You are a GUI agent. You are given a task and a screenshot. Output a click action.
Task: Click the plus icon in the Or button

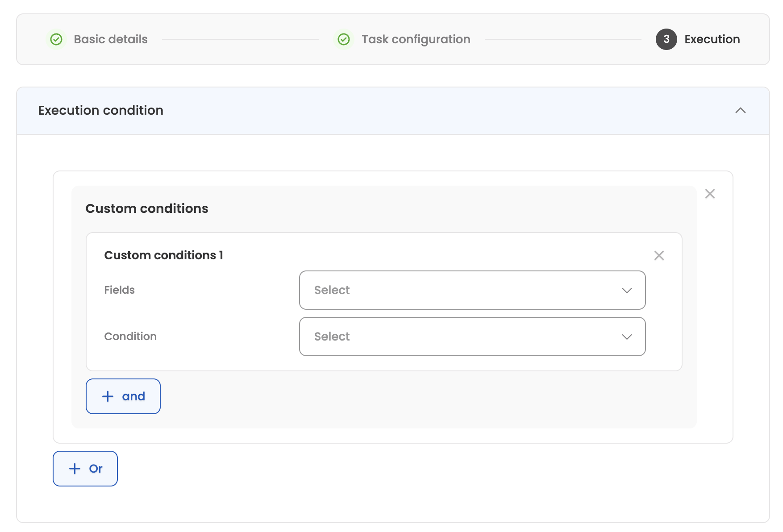point(75,469)
